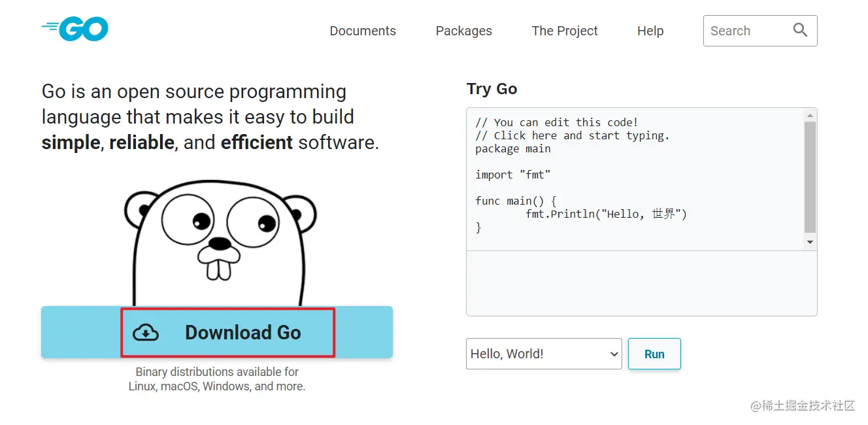Click 'Linux, macOS, Windows, and more.' text
The height and width of the screenshot is (425, 868).
(x=217, y=386)
